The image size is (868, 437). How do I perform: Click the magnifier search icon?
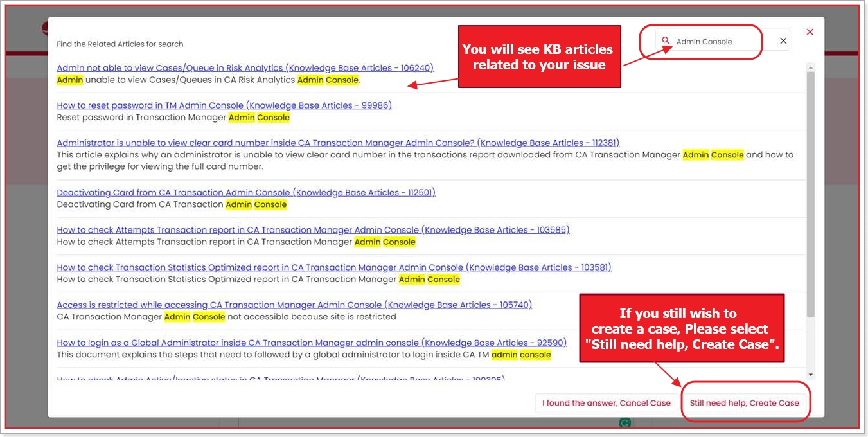[x=666, y=41]
